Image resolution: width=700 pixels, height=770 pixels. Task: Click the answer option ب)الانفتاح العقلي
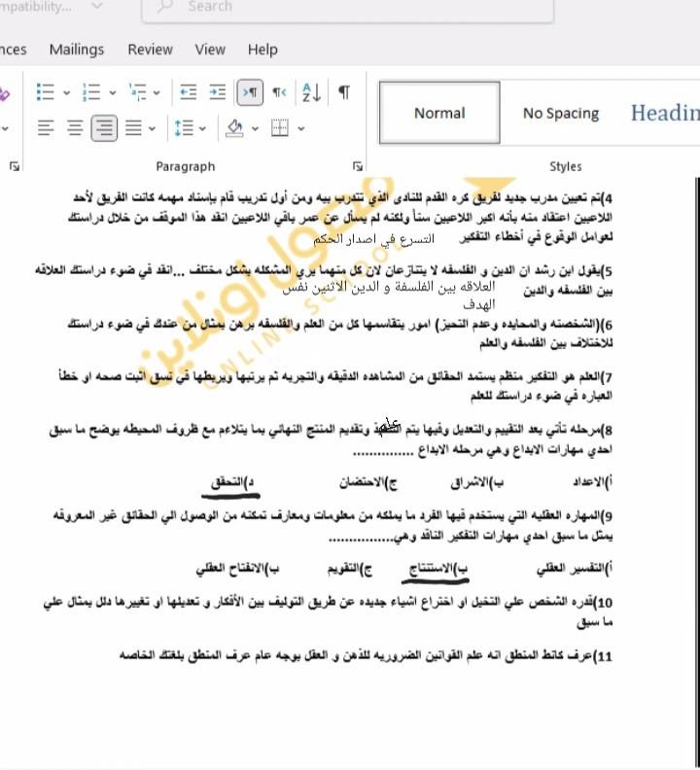coord(237,568)
